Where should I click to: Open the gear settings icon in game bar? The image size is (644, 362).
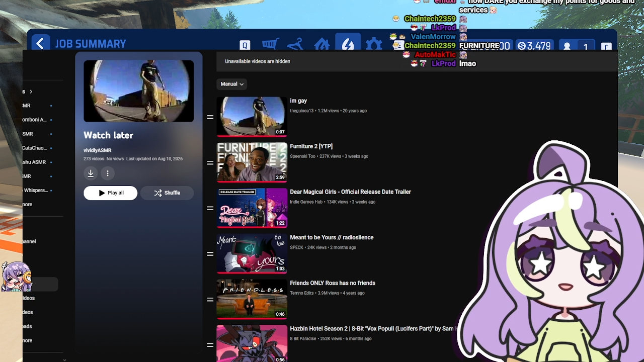[374, 45]
